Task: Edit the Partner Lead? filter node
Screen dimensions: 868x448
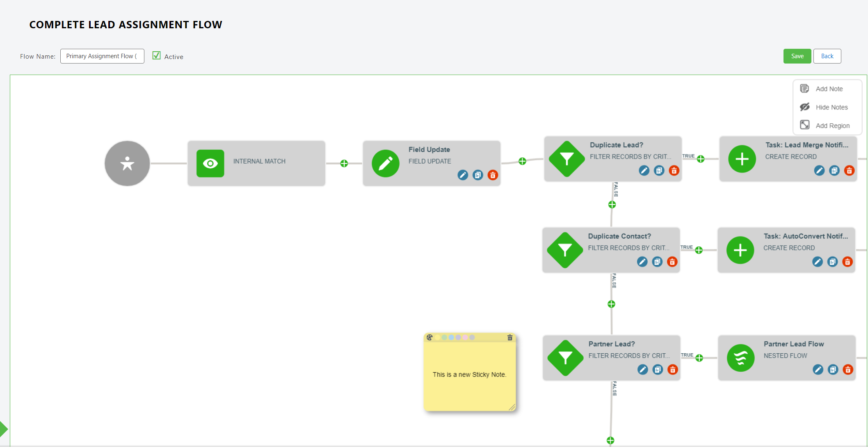Action: 643,369
